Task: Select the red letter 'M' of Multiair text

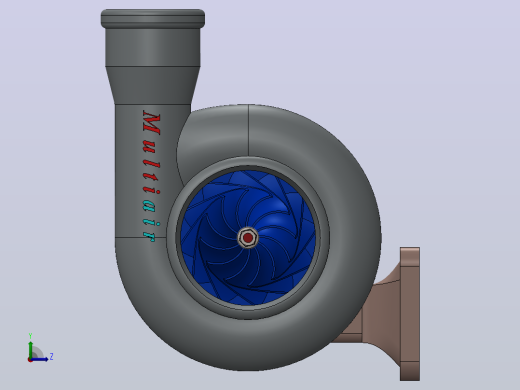Action: [x=152, y=123]
